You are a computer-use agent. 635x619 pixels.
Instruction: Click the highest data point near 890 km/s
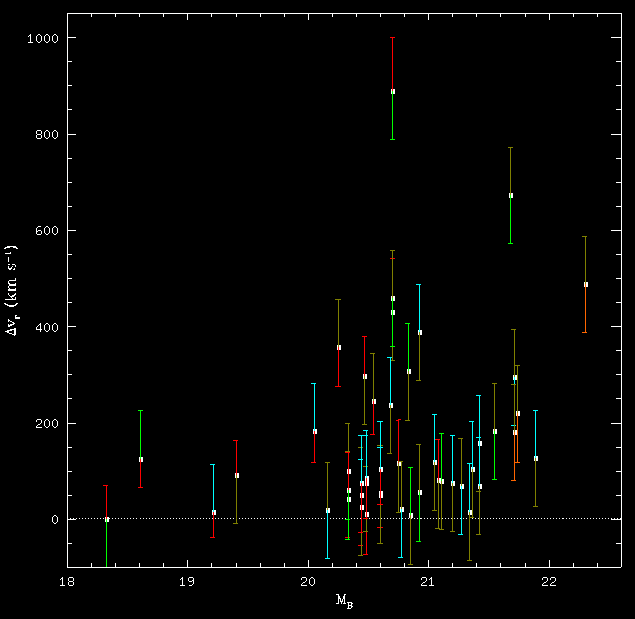pos(393,92)
